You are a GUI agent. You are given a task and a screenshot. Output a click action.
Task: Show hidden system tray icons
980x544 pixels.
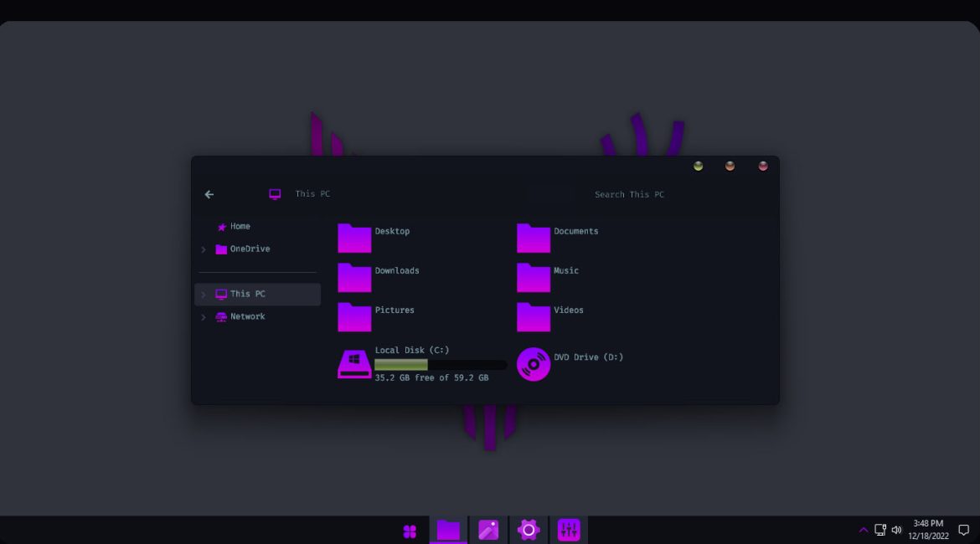(x=864, y=530)
